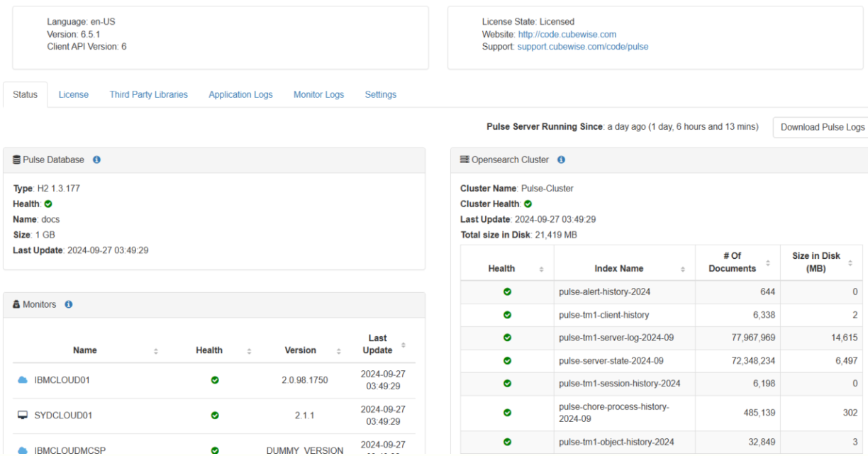
Task: Click the Pulse Database health check icon
Action: click(48, 204)
